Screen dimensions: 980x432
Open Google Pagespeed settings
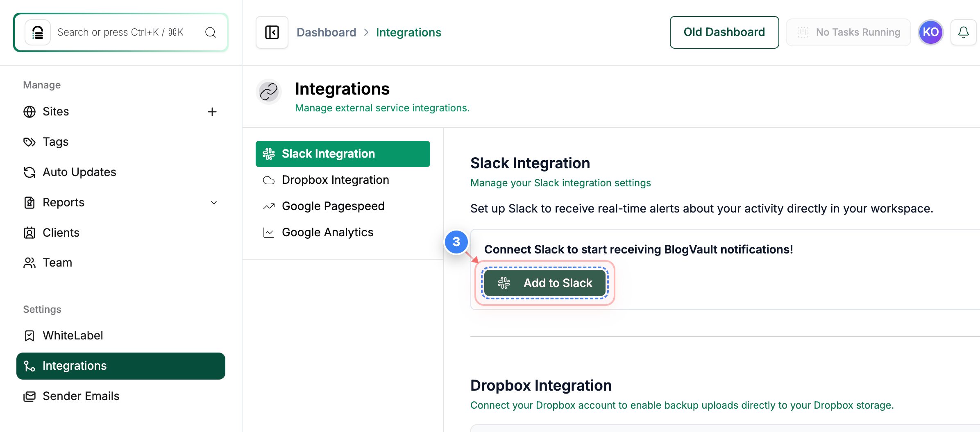coord(333,206)
